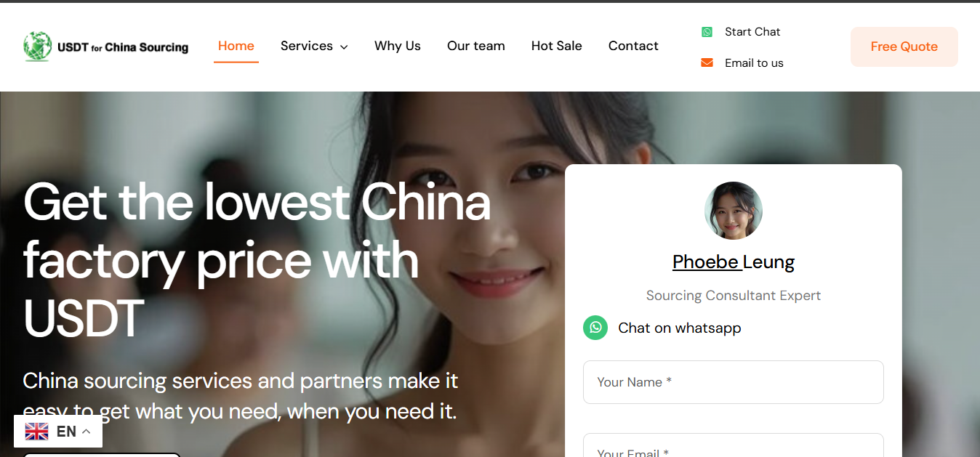Focus the Your Name input field
The width and height of the screenshot is (980, 457).
tap(734, 382)
